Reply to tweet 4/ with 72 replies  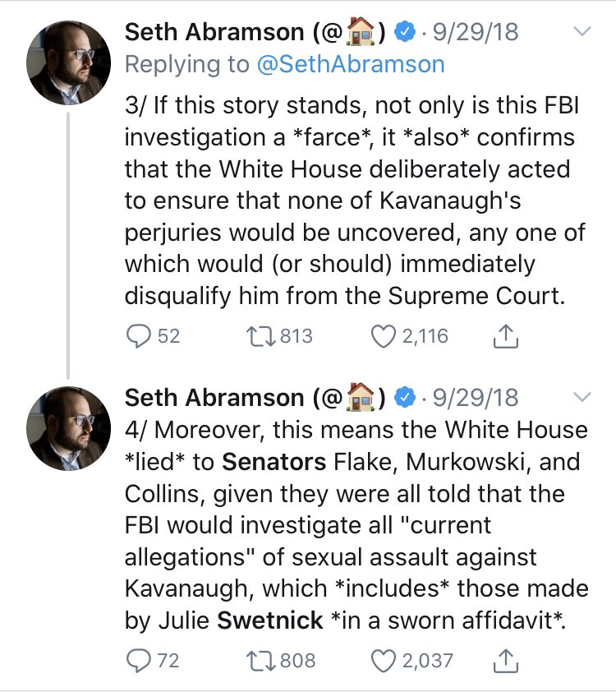(139, 661)
